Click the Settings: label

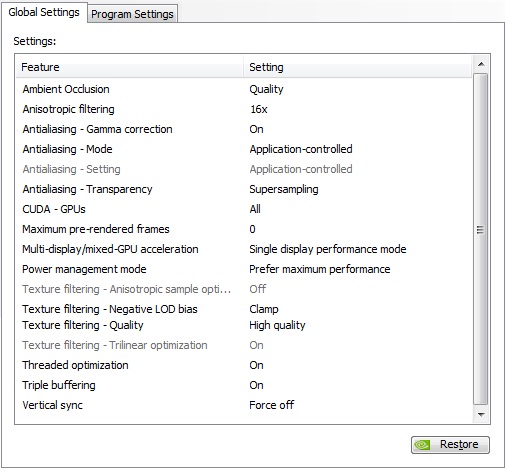[x=35, y=41]
